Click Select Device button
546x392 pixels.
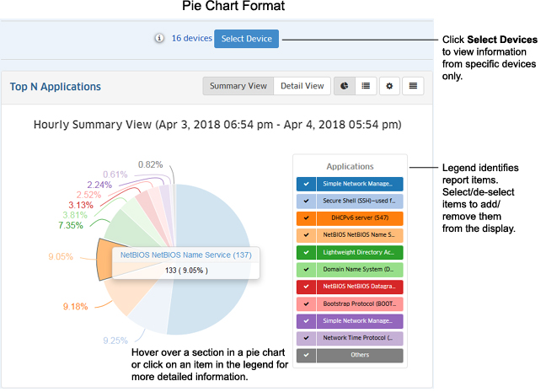click(246, 39)
